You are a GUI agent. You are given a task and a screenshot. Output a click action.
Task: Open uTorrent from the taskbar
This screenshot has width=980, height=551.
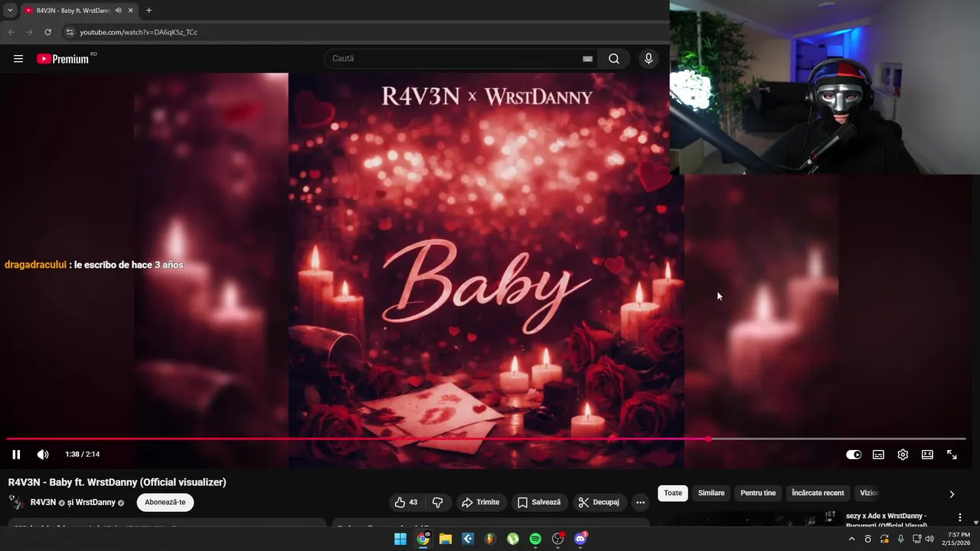(x=513, y=539)
